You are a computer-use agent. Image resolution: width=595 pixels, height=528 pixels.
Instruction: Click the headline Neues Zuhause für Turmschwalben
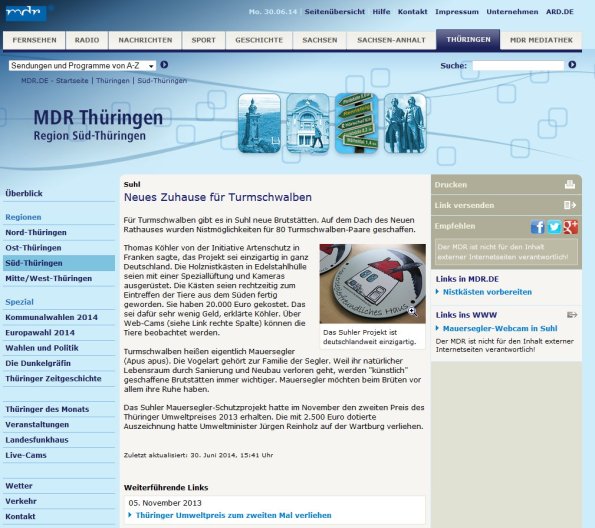[x=218, y=197]
